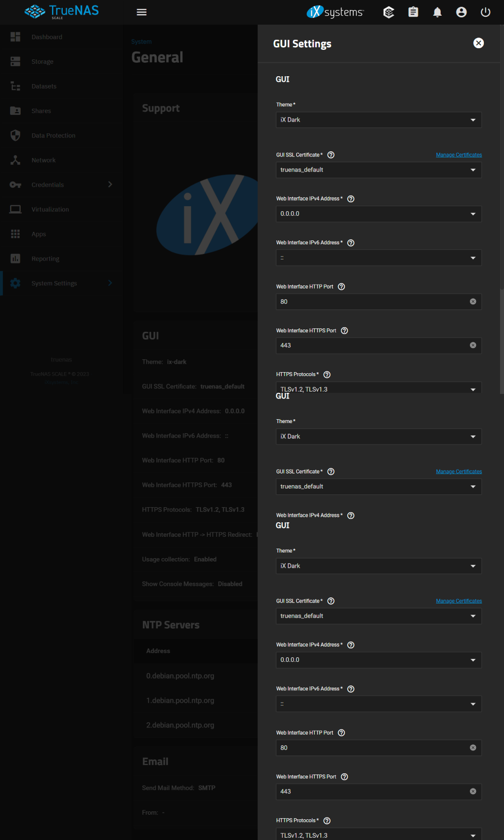Close the GUI Settings panel
The height and width of the screenshot is (840, 504).
coord(478,43)
